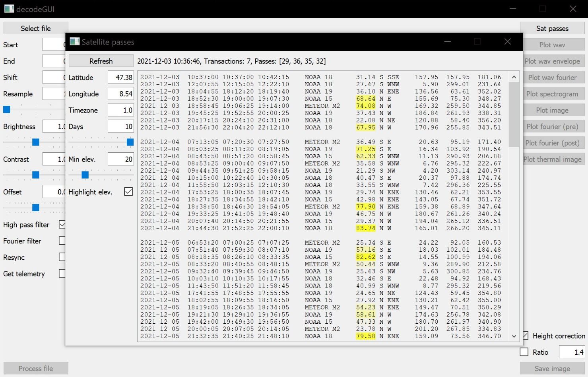This screenshot has height=377, width=588.
Task: Click the Offset input field
Action: tap(54, 191)
